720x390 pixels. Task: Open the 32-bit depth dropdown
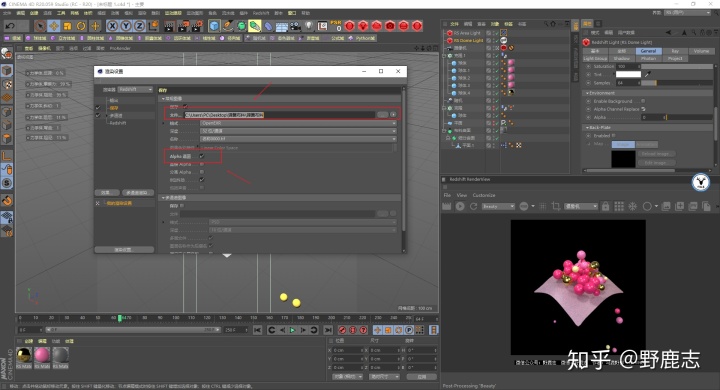click(x=298, y=131)
